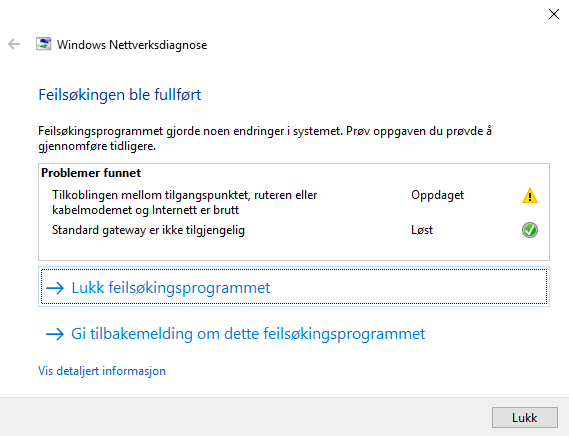
Task: Select the Tilkoblingen mellom tilgangspunktet problem row
Action: tap(294, 203)
